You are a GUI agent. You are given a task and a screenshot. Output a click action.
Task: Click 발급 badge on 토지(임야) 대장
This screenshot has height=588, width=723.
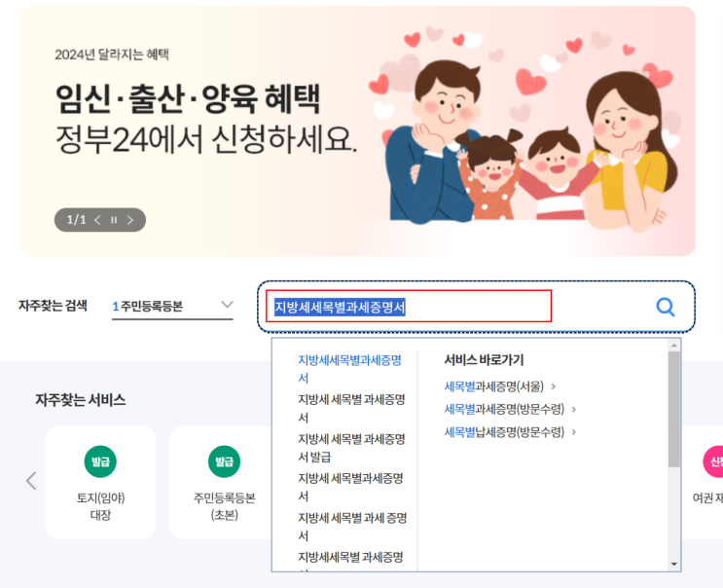pos(100,461)
